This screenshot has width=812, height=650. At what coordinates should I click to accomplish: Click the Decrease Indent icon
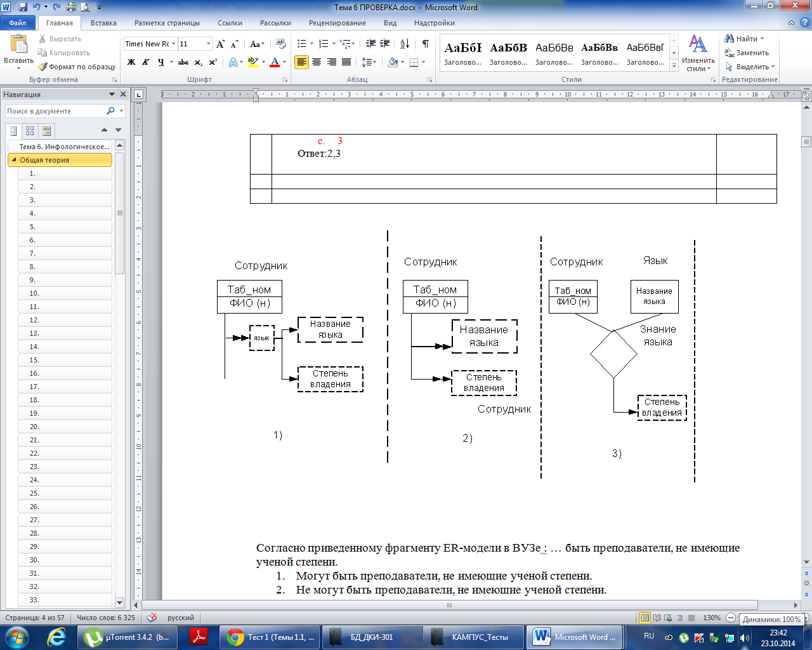point(370,44)
